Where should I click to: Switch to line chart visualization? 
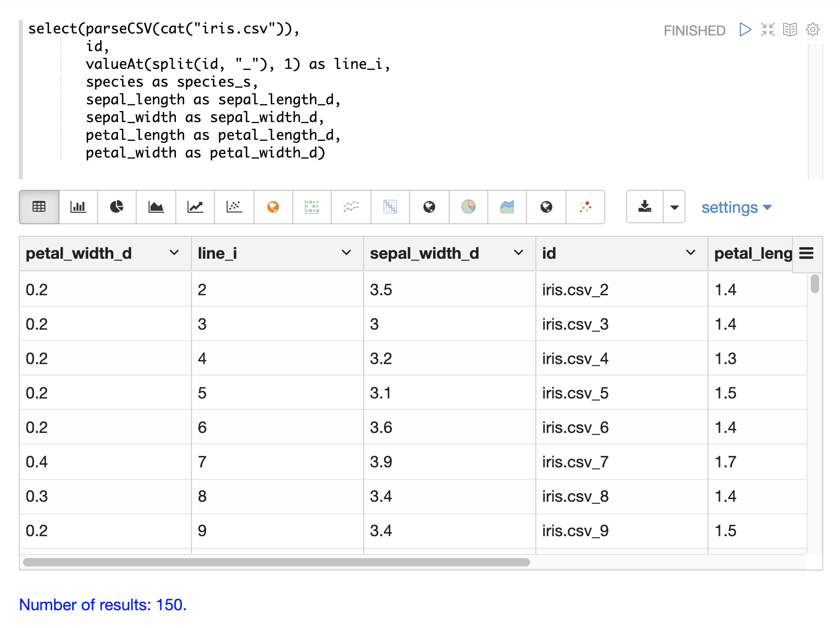(x=195, y=207)
